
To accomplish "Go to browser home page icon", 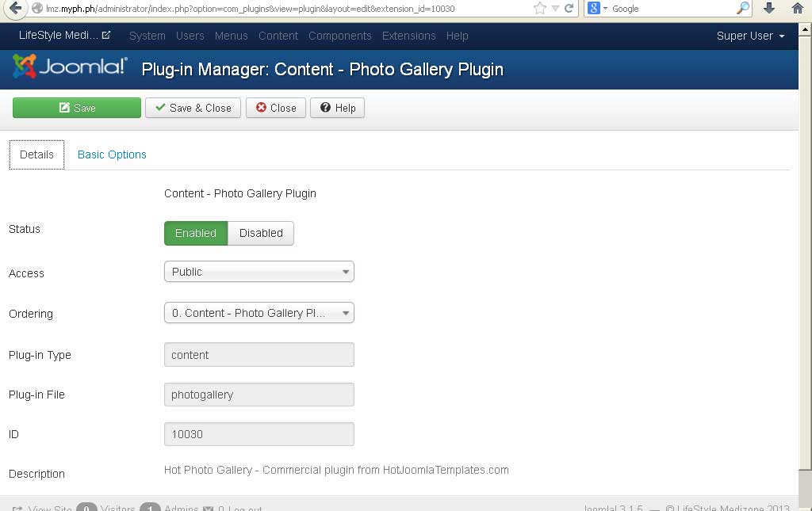I will coord(798,8).
